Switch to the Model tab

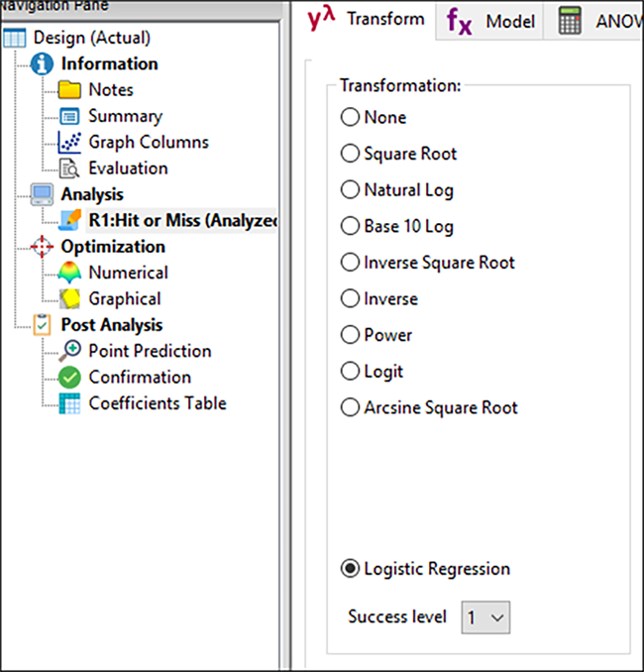[490, 21]
